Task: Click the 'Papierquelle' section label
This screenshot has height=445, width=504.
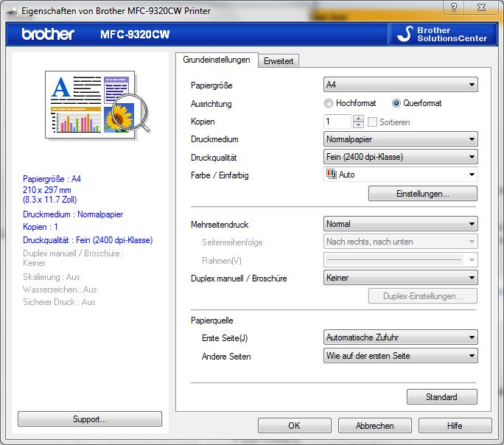Action: tap(212, 320)
